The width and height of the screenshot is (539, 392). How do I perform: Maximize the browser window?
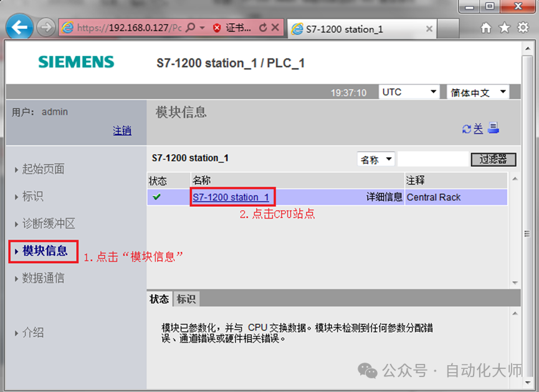click(x=490, y=6)
